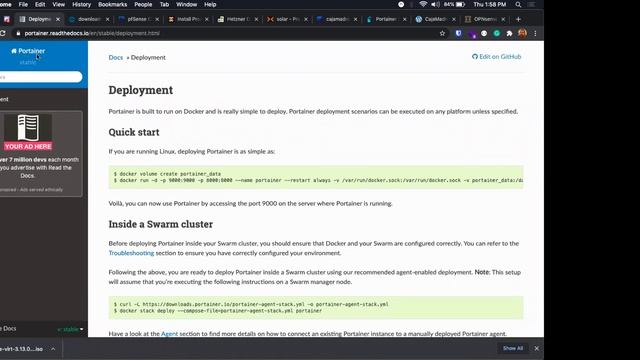This screenshot has width=640, height=360.
Task: Open Chrome three-dot menu
Action: click(x=535, y=33)
